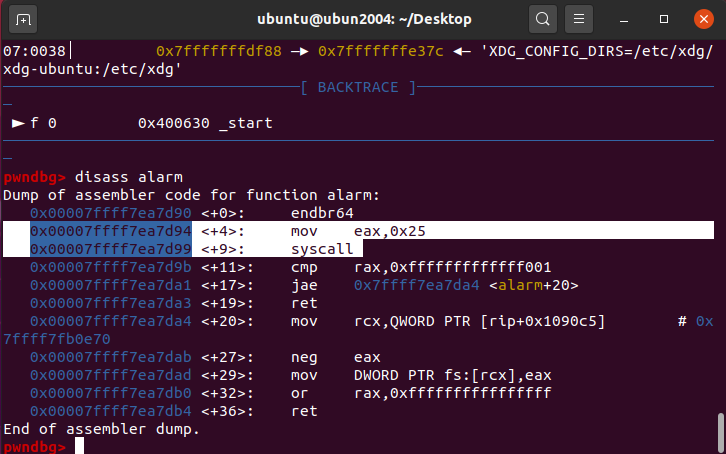Click the vertical scrollbar thumb
The width and height of the screenshot is (726, 454).
click(719, 431)
